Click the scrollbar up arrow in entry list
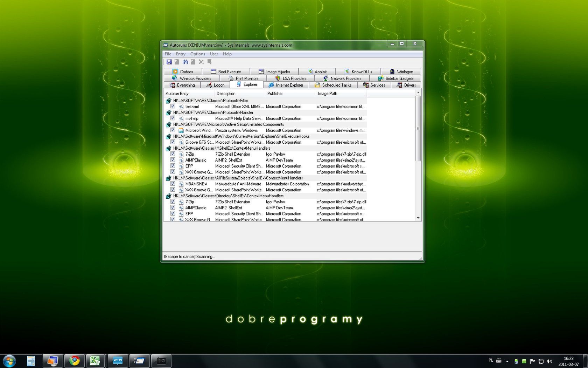The width and height of the screenshot is (588, 368). 418,93
